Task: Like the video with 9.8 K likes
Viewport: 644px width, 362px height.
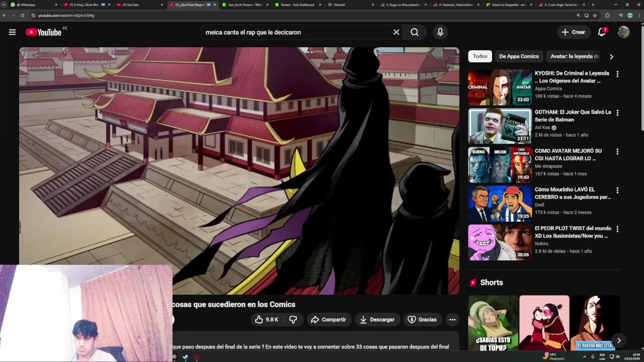Action: (x=267, y=320)
